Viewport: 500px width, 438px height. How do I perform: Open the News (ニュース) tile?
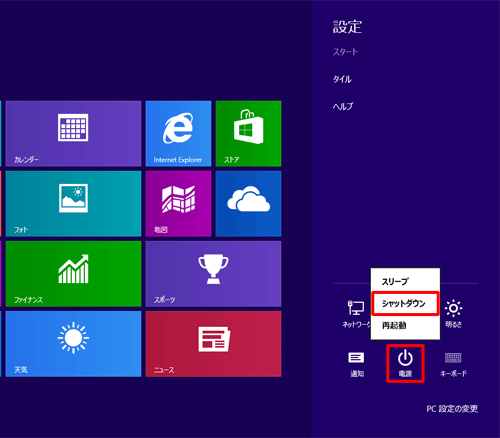pos(213,344)
